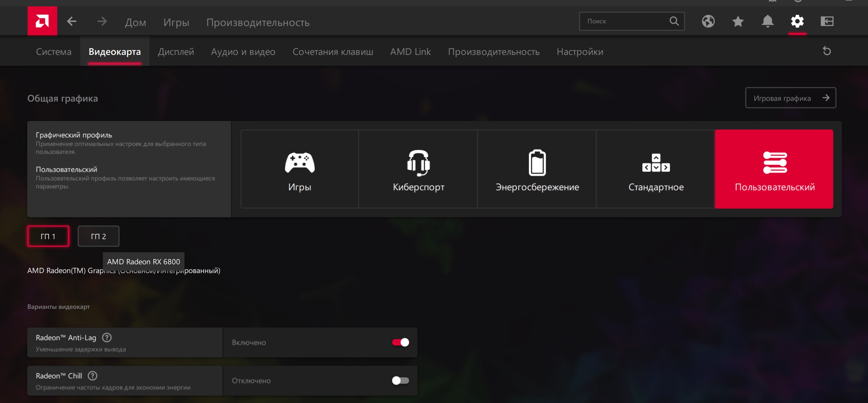Go back with the left arrow
The width and height of the screenshot is (868, 403).
click(72, 21)
